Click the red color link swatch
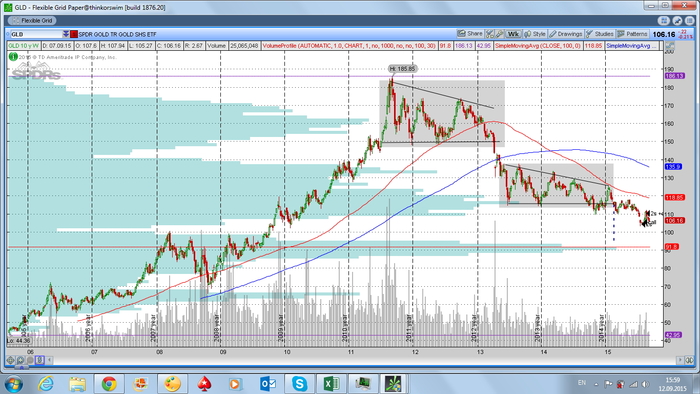Image resolution: width=700 pixels, height=394 pixels. click(x=74, y=34)
